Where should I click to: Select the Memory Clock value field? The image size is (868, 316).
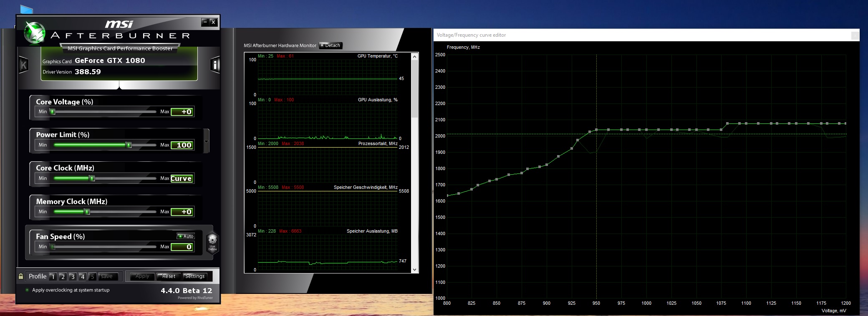[x=182, y=212]
